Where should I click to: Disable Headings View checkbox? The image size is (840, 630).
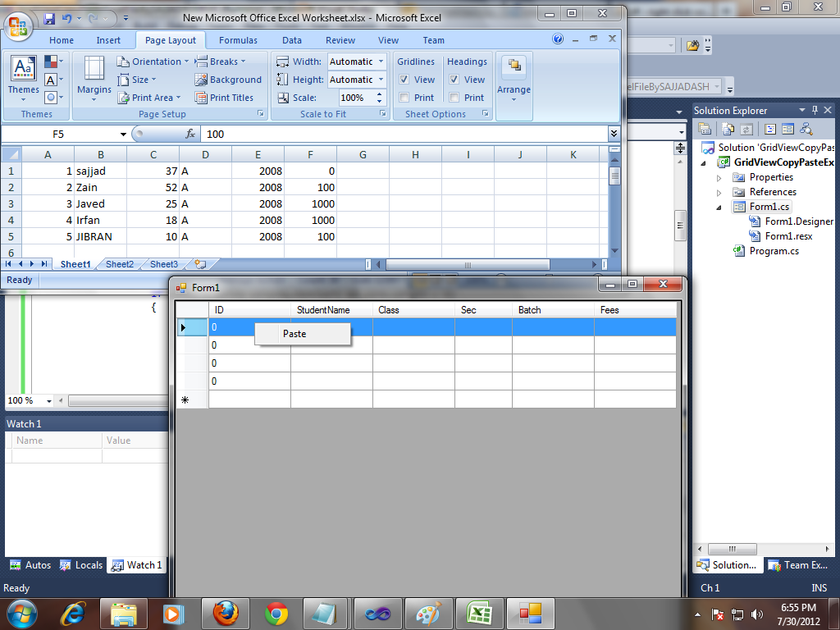tap(454, 80)
